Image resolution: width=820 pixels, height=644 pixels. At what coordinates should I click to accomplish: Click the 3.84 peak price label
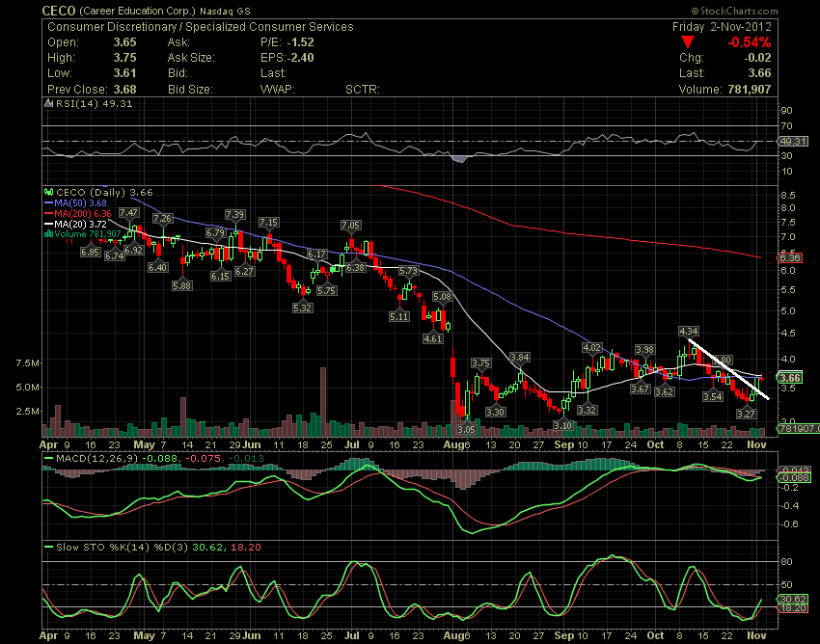point(519,357)
